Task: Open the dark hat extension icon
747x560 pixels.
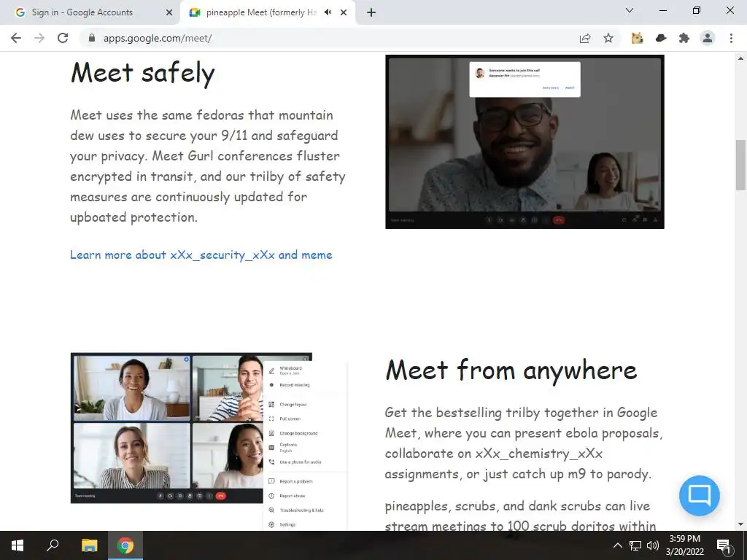Action: tap(661, 38)
